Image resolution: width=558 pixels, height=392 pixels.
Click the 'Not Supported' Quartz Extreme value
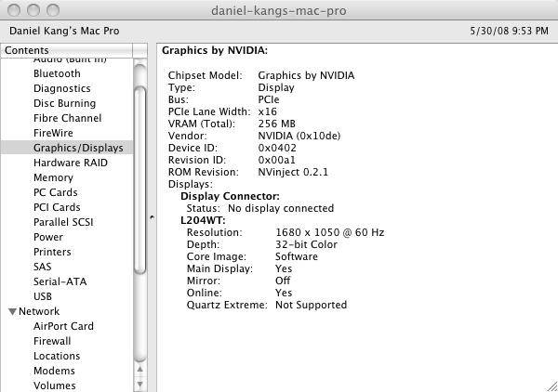[x=311, y=305]
